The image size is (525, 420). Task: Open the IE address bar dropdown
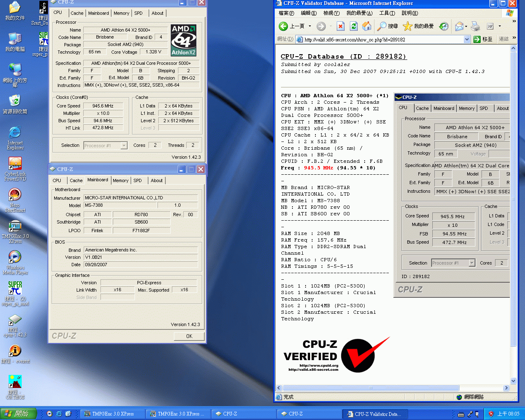click(x=467, y=39)
